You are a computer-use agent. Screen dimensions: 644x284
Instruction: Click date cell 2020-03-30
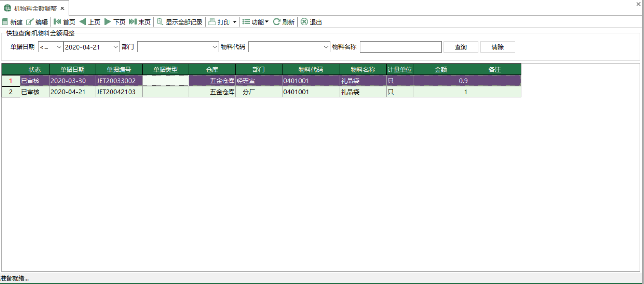[x=72, y=81]
